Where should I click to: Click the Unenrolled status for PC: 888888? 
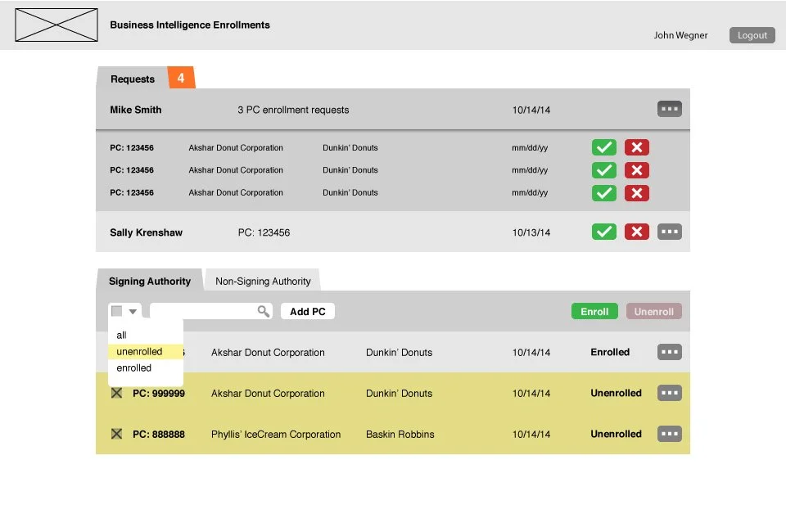coord(616,435)
